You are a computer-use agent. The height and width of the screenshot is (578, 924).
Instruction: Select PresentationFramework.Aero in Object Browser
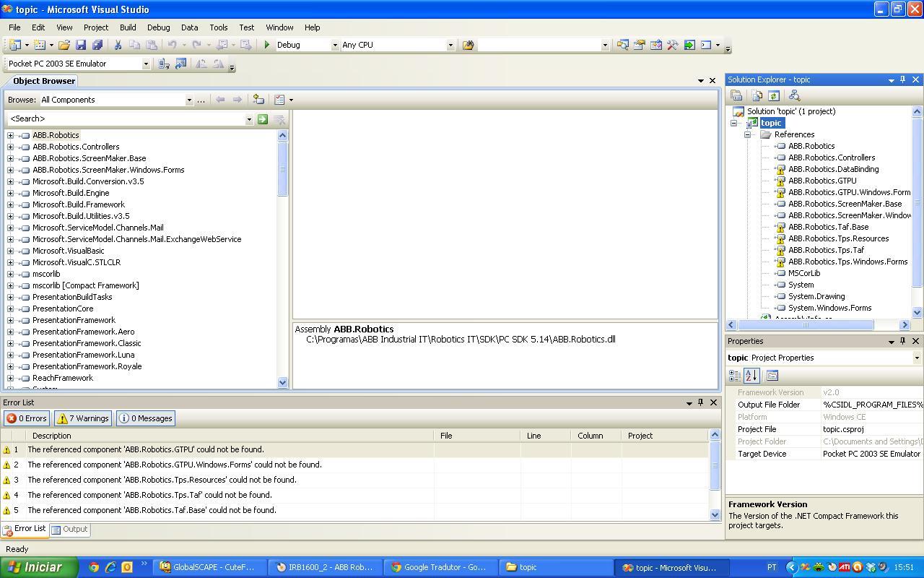[x=83, y=332]
